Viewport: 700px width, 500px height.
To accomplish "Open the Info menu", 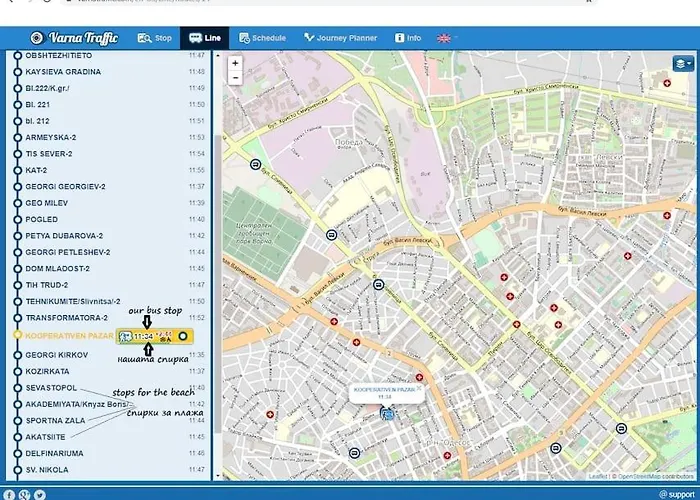I will (407, 38).
